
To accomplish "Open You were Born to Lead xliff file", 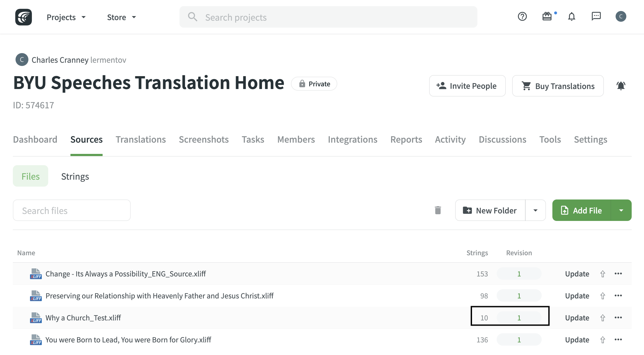I will click(x=128, y=340).
